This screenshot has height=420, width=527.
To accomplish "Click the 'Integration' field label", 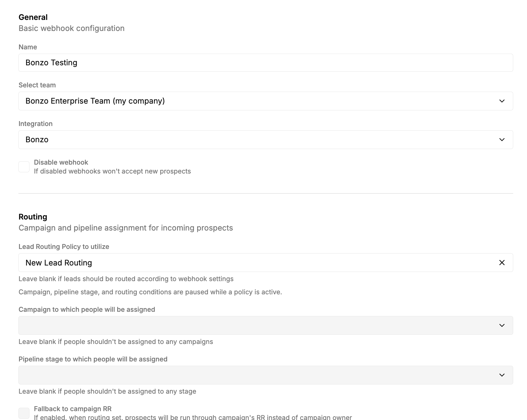I will tap(36, 124).
